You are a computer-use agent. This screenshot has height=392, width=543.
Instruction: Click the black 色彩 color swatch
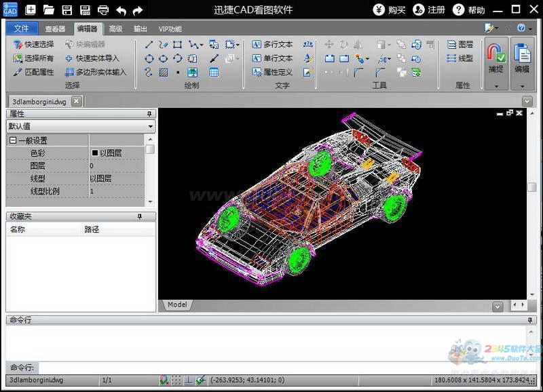coord(95,153)
